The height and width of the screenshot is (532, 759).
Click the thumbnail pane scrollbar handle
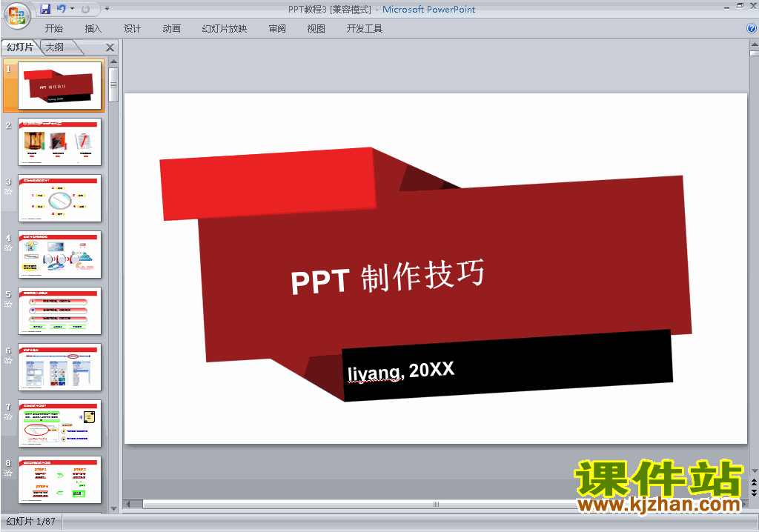[113, 84]
